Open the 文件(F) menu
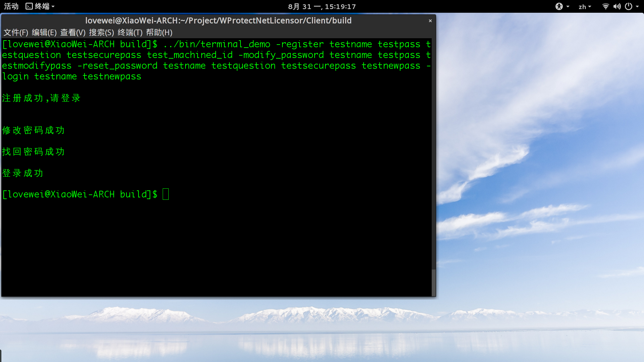The width and height of the screenshot is (644, 362). tap(16, 33)
